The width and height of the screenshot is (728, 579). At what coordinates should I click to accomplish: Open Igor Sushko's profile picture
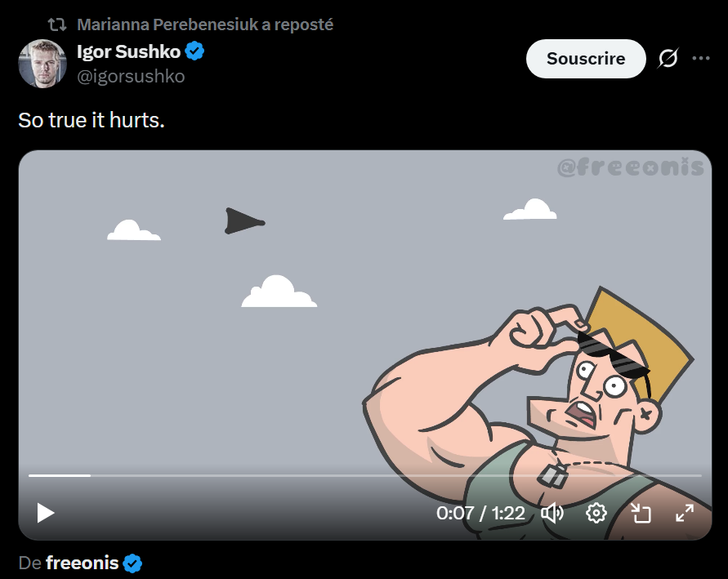(x=42, y=63)
